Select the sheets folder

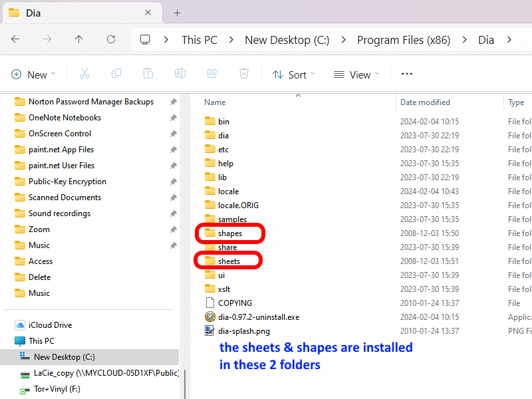tap(223, 261)
